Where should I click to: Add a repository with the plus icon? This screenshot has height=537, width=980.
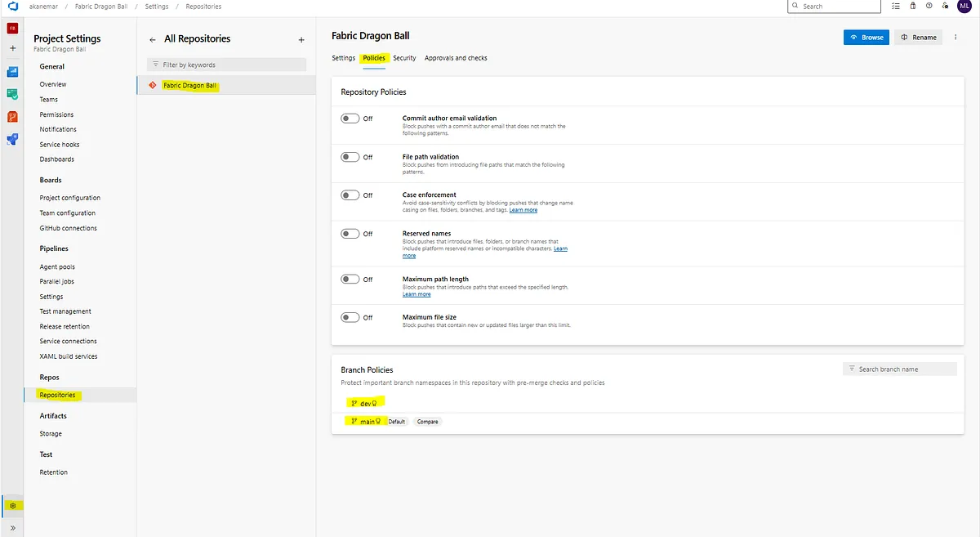(301, 39)
